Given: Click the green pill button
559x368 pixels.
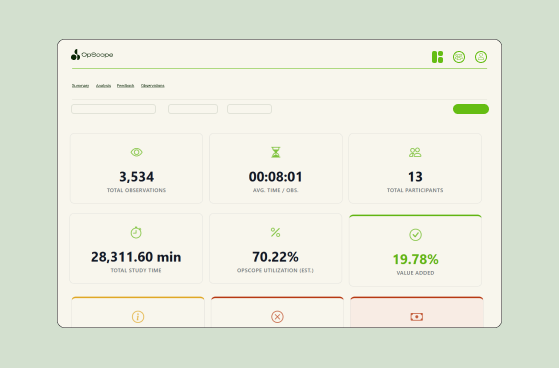Looking at the screenshot, I should 471,109.
